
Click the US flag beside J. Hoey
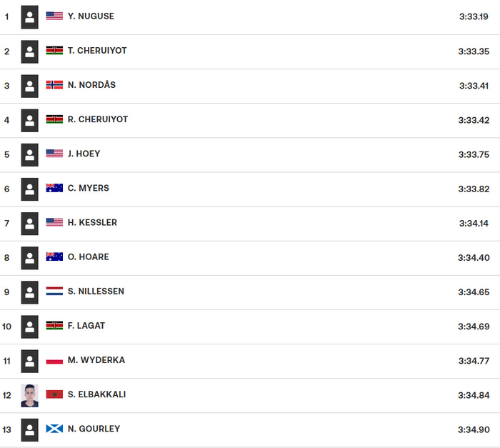click(54, 154)
